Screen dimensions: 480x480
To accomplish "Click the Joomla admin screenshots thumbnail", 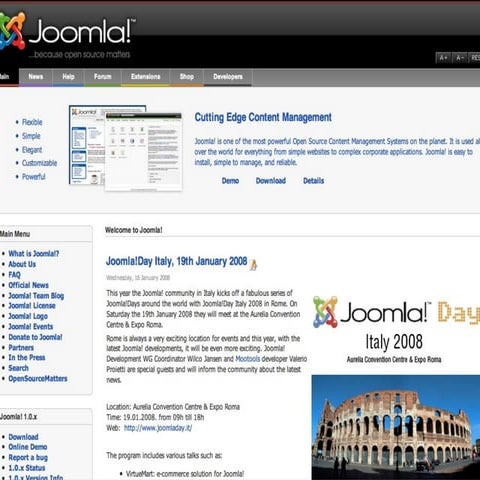I will pyautogui.click(x=126, y=148).
